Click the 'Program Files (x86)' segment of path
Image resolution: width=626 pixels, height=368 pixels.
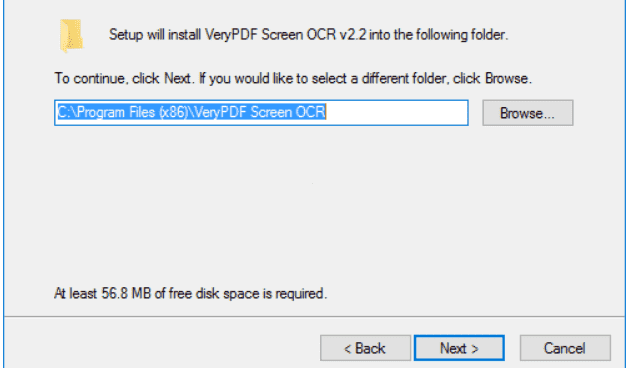coord(133,112)
